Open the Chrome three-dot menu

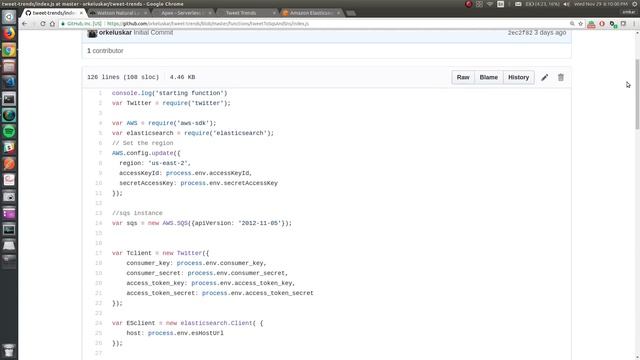(634, 24)
